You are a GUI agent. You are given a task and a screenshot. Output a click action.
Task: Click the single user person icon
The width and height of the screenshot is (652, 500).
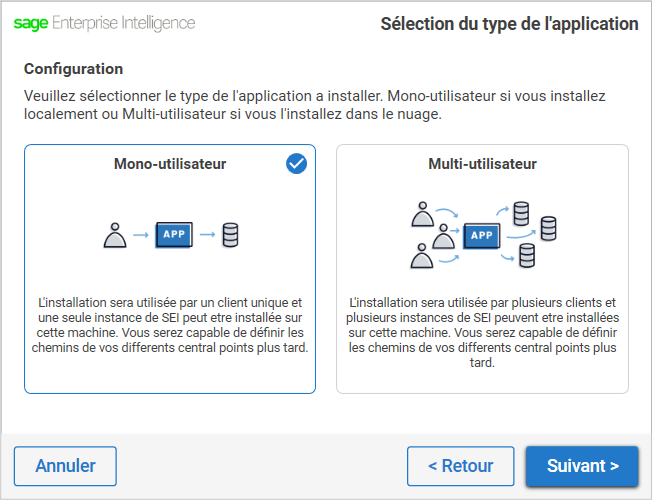click(x=115, y=235)
